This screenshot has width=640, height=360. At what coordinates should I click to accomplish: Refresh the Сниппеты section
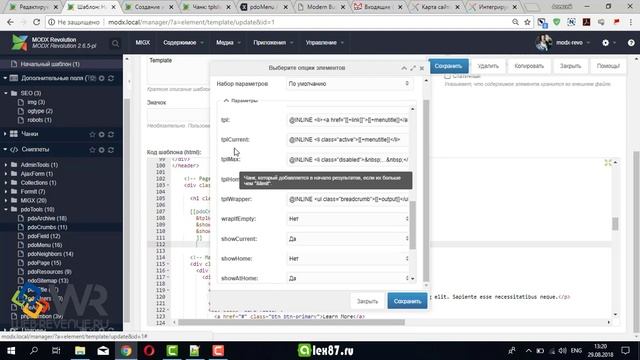pyautogui.click(x=111, y=150)
